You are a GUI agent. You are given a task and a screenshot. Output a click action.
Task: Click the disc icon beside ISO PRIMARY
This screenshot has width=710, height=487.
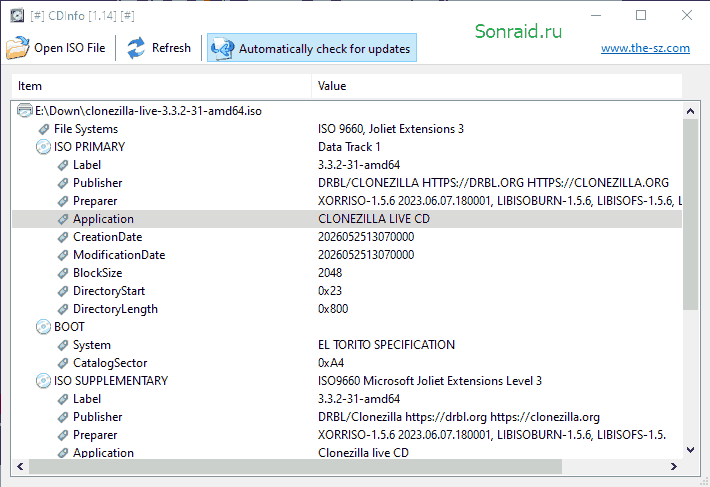(43, 147)
